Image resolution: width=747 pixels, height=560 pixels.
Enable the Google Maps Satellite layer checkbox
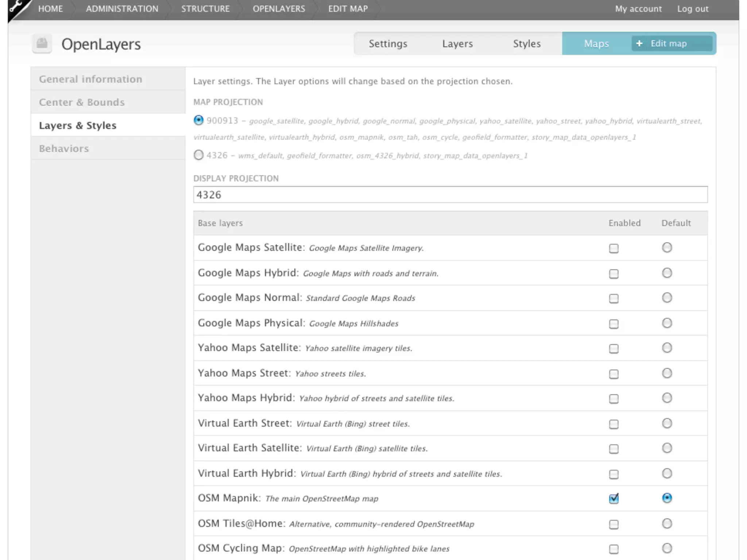coord(614,248)
